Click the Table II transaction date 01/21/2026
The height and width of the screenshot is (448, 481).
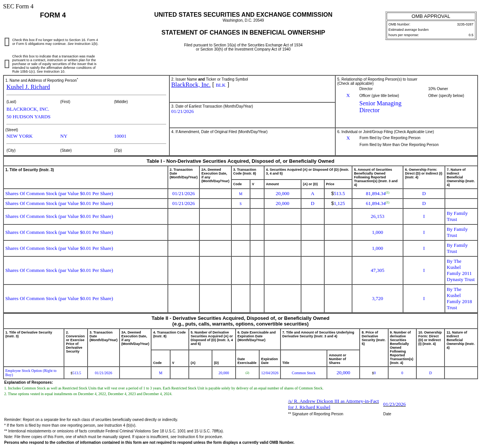(x=104, y=373)
